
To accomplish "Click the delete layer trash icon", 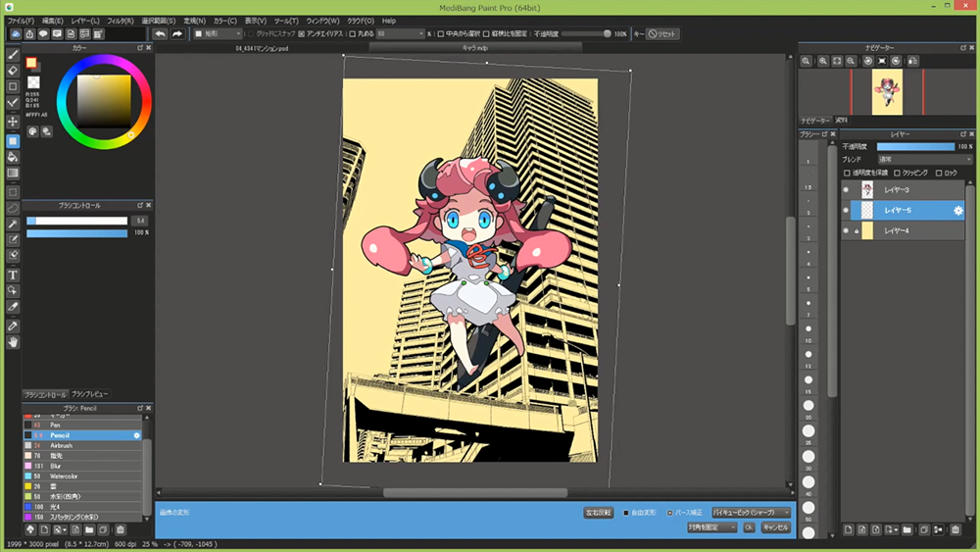I will point(955,529).
